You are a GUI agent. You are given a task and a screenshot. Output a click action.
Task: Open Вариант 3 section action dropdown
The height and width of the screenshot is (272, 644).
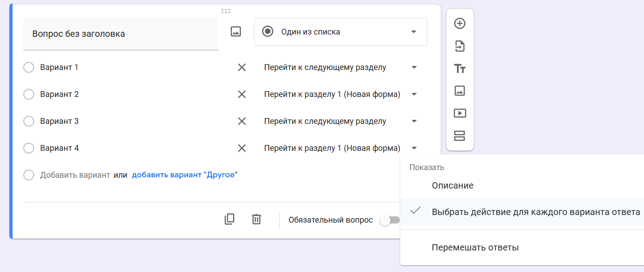click(341, 121)
